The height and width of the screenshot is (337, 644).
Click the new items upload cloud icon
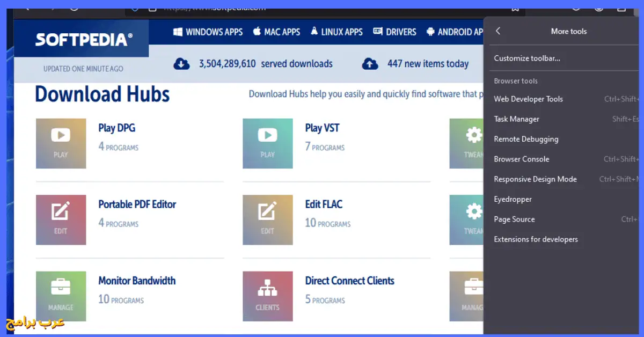(370, 64)
